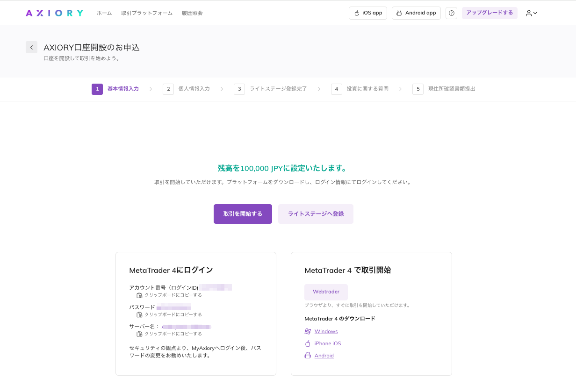Image resolution: width=576 pixels, height=392 pixels.
Task: Open the help question mark icon
Action: point(451,13)
